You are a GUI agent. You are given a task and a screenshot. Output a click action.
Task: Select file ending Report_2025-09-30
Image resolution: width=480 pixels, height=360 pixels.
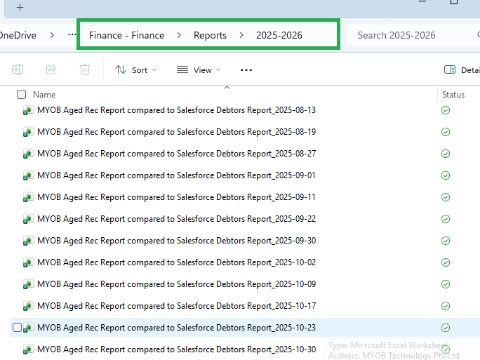176,241
